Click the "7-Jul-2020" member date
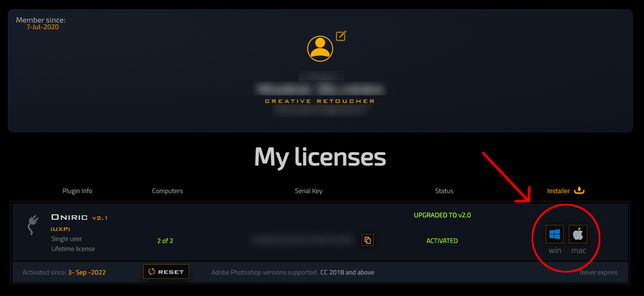The height and width of the screenshot is (296, 644). pyautogui.click(x=43, y=27)
